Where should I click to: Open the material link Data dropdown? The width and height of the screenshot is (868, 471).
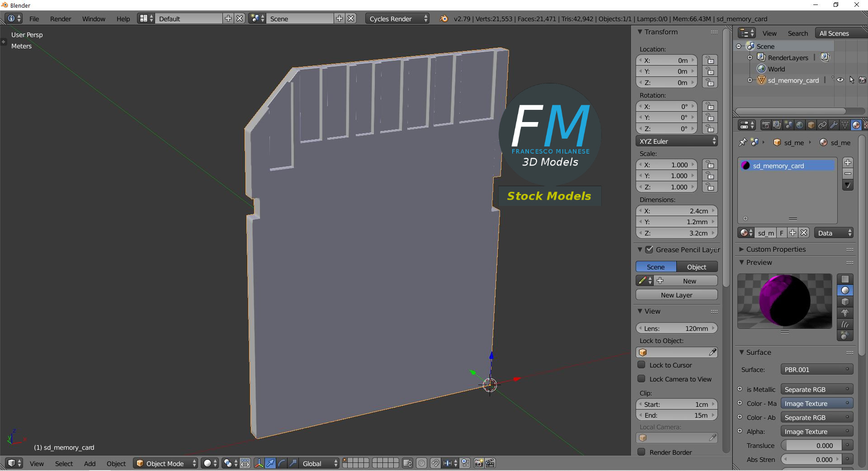tap(834, 233)
